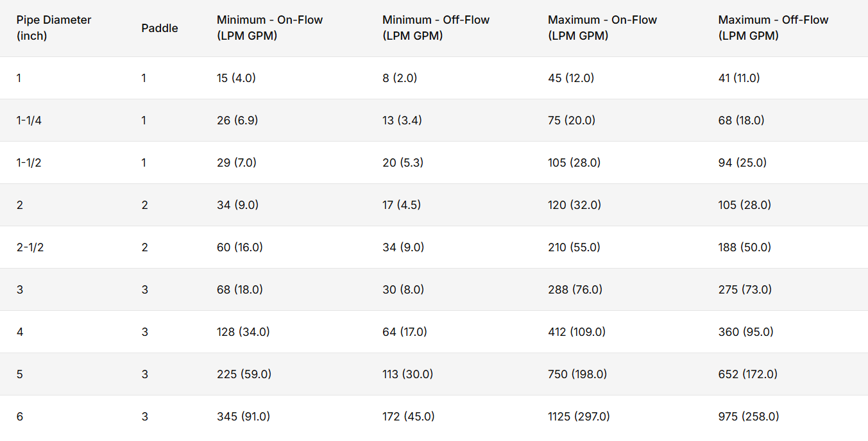This screenshot has width=868, height=441.
Task: Click the "Maximum - Off-Flow" column header
Action: pyautogui.click(x=773, y=28)
